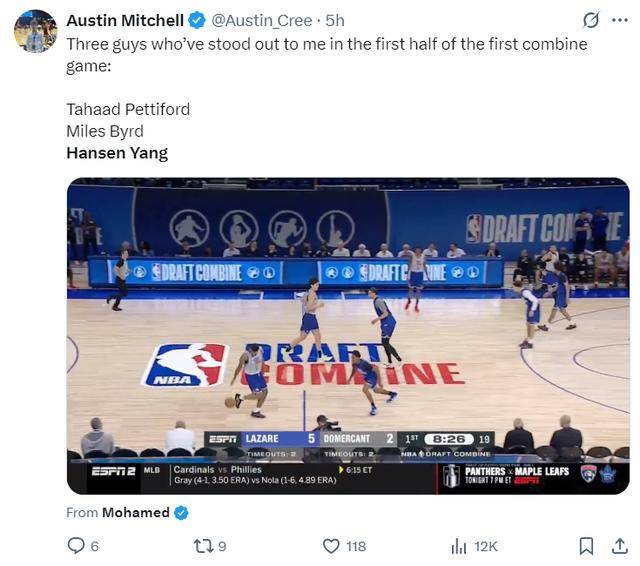Click the Grok slash-circle icon
The width and height of the screenshot is (640, 566).
[x=591, y=20]
